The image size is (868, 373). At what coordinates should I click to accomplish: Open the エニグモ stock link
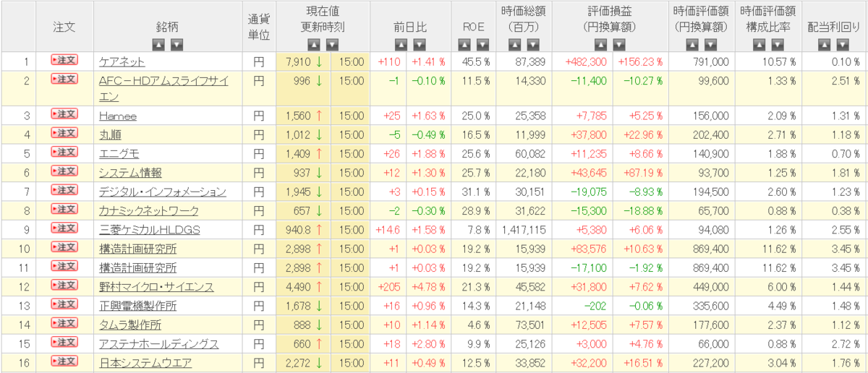pyautogui.click(x=119, y=153)
